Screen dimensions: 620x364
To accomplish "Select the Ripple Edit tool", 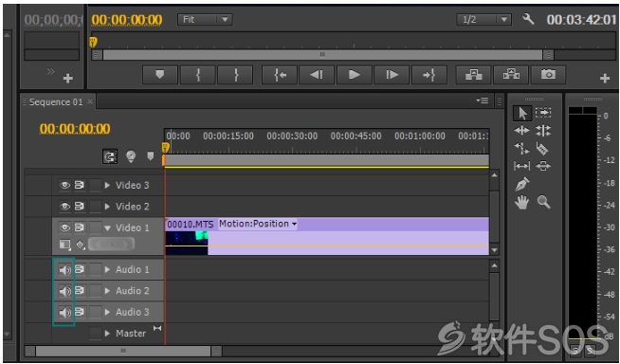I will (522, 131).
